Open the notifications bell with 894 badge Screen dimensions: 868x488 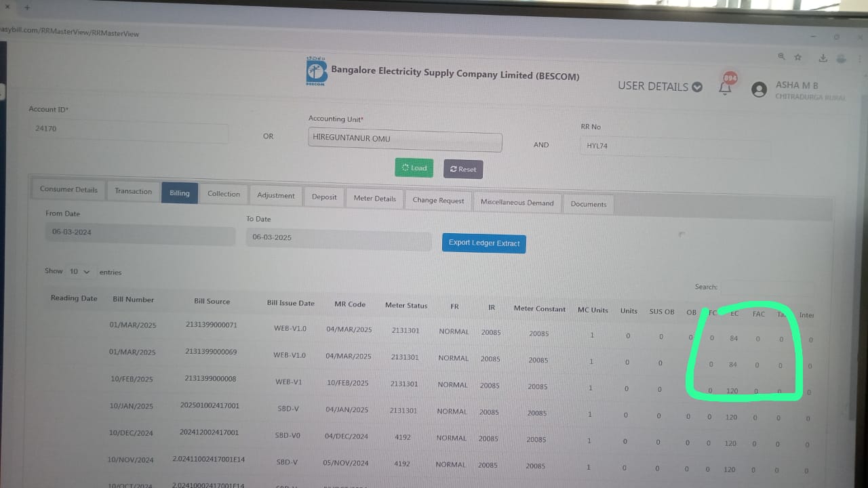click(x=726, y=87)
